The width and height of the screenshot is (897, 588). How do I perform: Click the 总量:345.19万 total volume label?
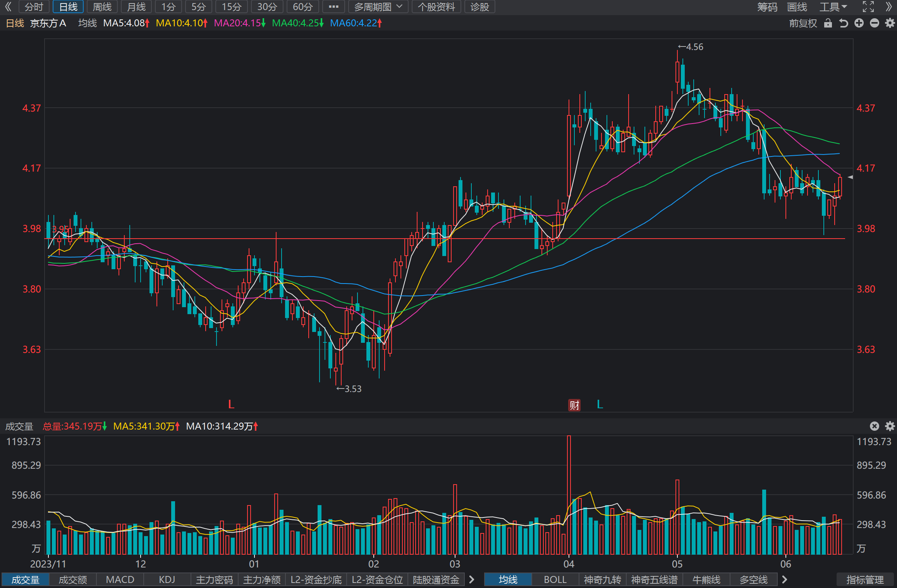coord(75,426)
